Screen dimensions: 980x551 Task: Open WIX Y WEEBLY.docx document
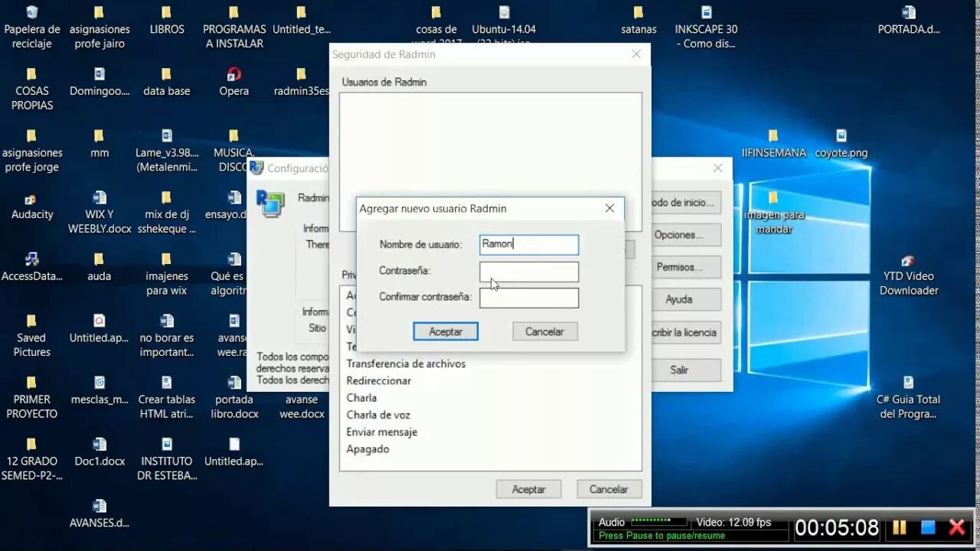[100, 213]
